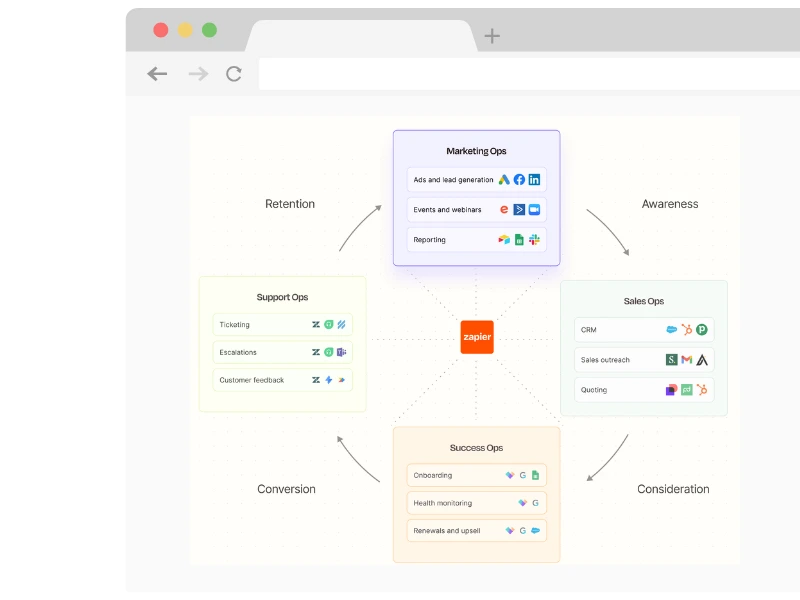Click the Google G icon in Renewals and upsell
The height and width of the screenshot is (600, 800).
(x=522, y=531)
